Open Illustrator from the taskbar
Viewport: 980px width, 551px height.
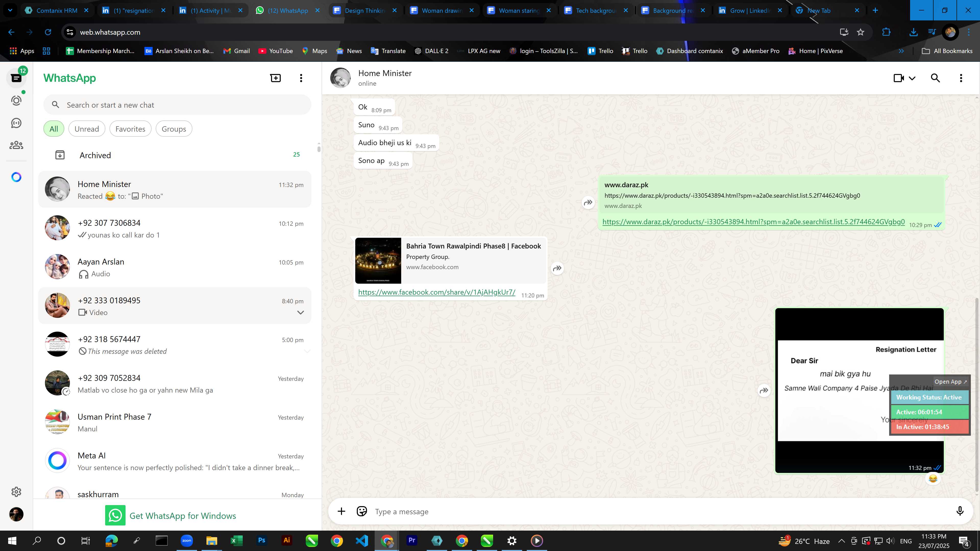pos(286,540)
